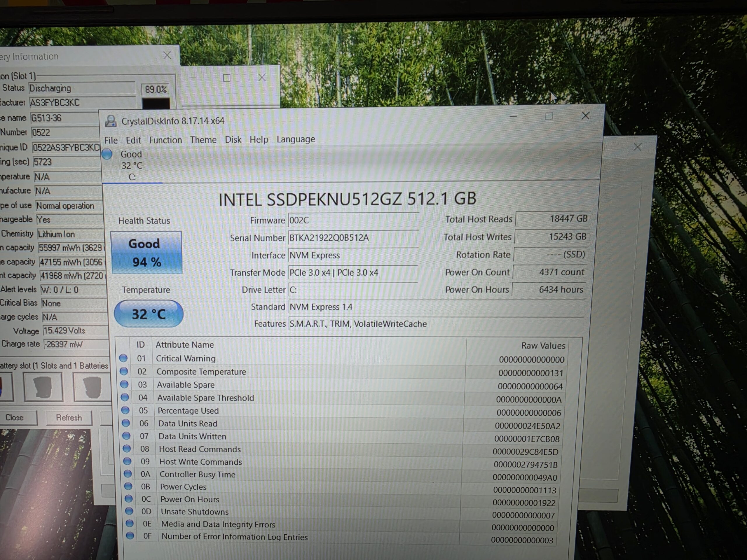Click the Interface field showing NVM Express

click(x=353, y=255)
